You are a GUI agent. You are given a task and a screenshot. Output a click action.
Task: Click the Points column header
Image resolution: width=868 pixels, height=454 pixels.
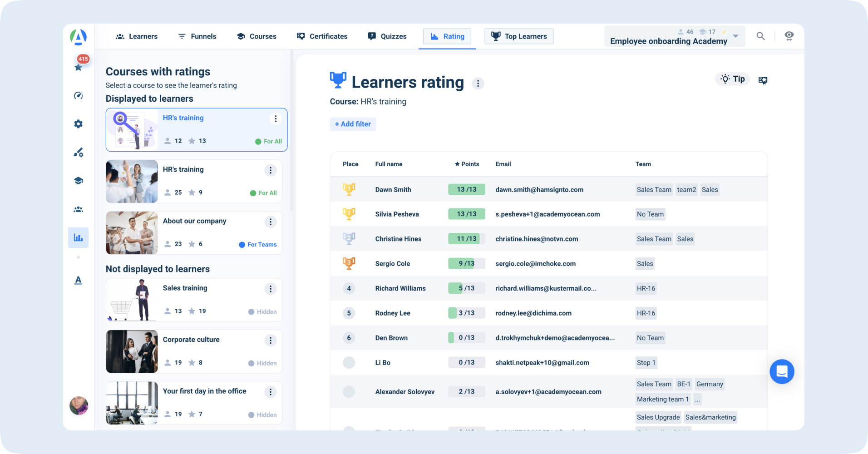click(x=467, y=164)
